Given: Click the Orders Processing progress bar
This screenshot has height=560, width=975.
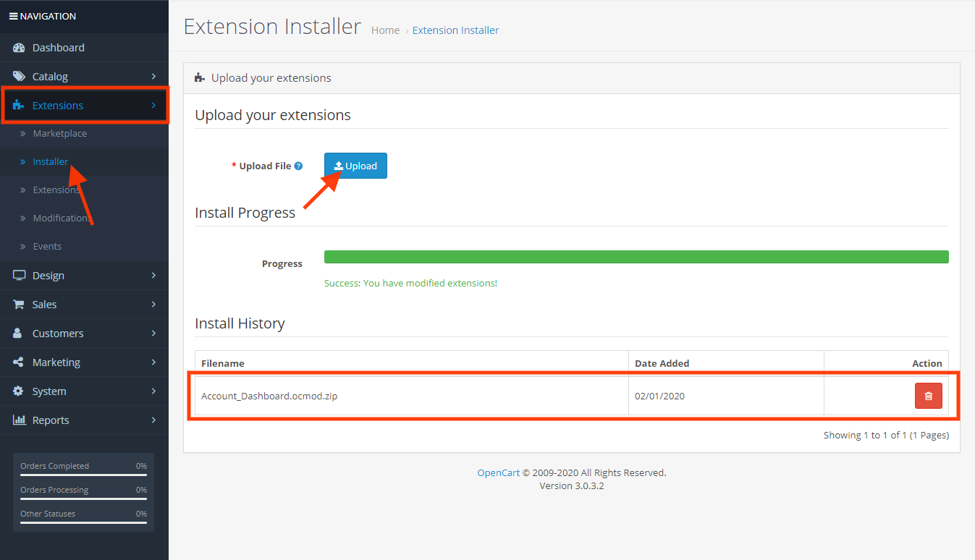Looking at the screenshot, I should point(83,499).
